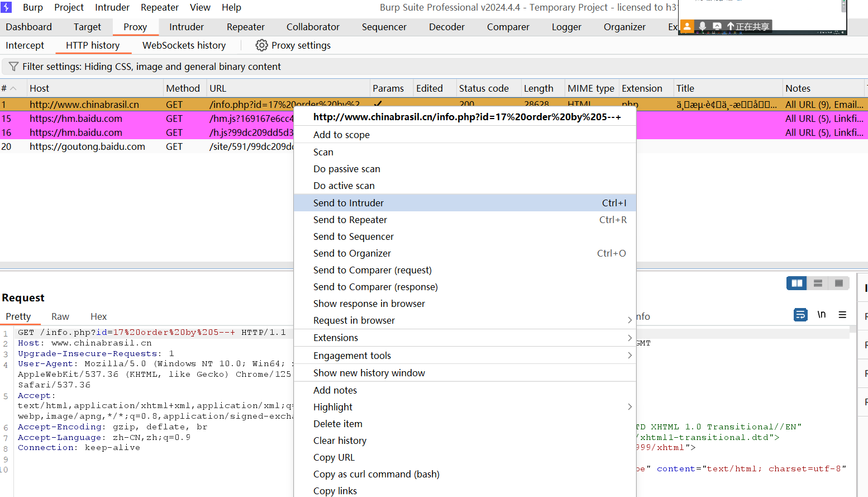The height and width of the screenshot is (497, 868).
Task: Select Clear history
Action: [465, 441]
